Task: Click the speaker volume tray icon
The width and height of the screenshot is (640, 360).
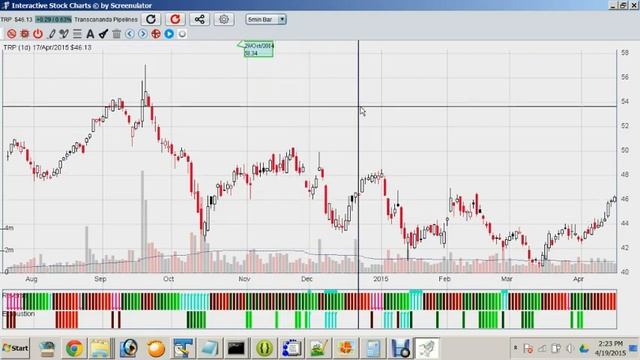Action: pyautogui.click(x=570, y=349)
